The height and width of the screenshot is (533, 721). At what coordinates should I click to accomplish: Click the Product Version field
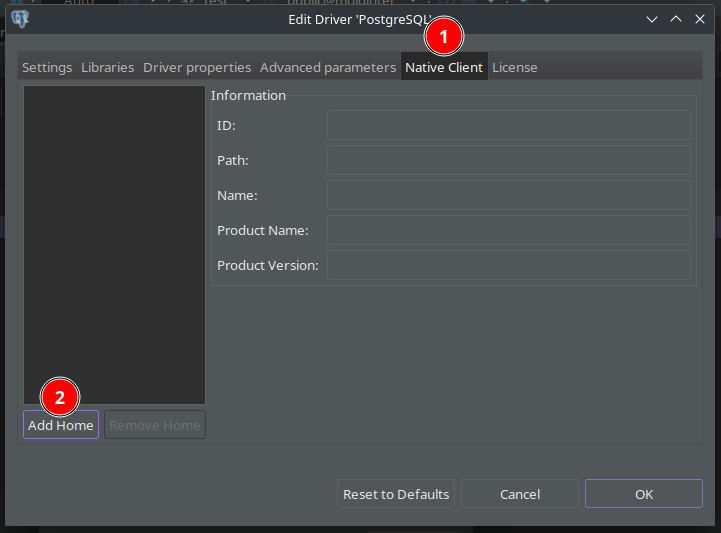pos(509,265)
